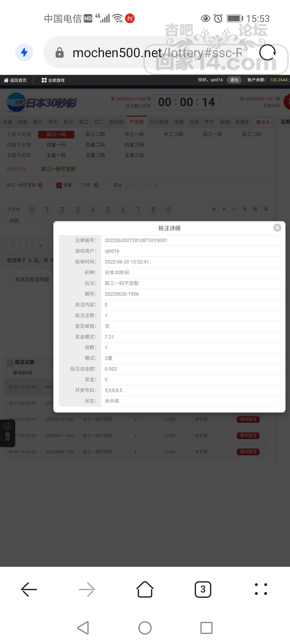This screenshot has width=290, height=644.
Task: Tap the 20220620-1906 period value
Action: tap(122, 294)
